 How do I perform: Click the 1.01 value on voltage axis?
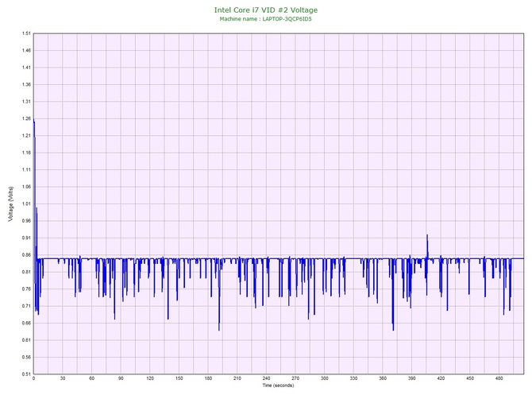(26, 203)
